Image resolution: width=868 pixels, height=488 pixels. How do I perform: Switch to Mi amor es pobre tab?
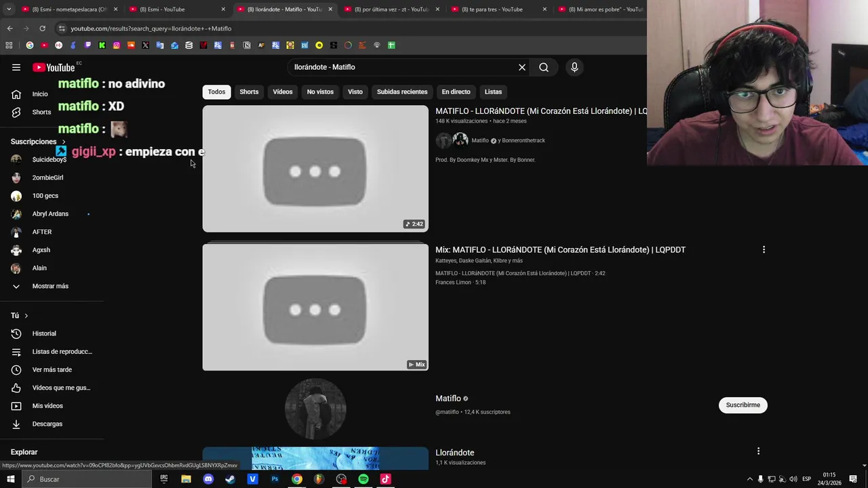point(601,9)
